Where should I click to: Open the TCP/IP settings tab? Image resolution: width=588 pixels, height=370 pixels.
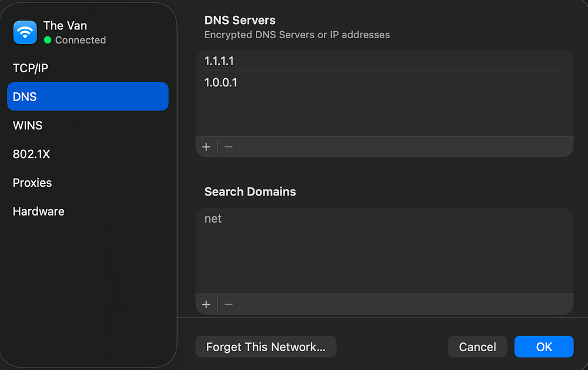tap(31, 68)
